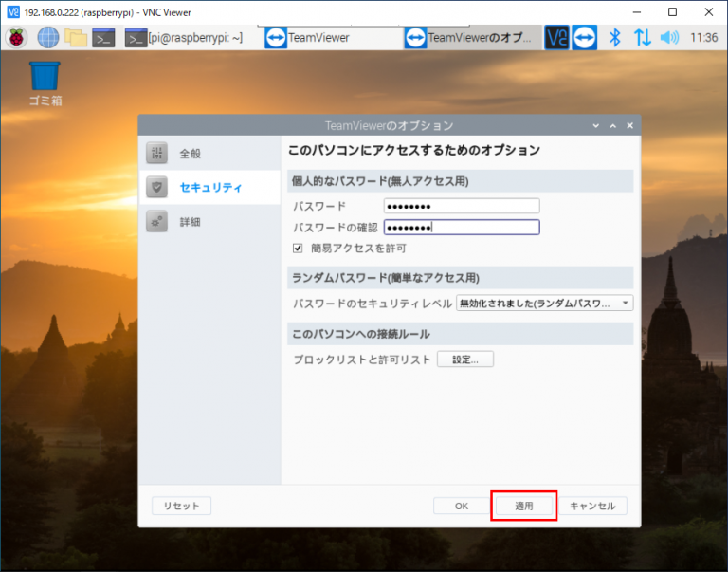Open the Bluetooth tray menu
Viewport: 728px width, 572px height.
click(614, 38)
